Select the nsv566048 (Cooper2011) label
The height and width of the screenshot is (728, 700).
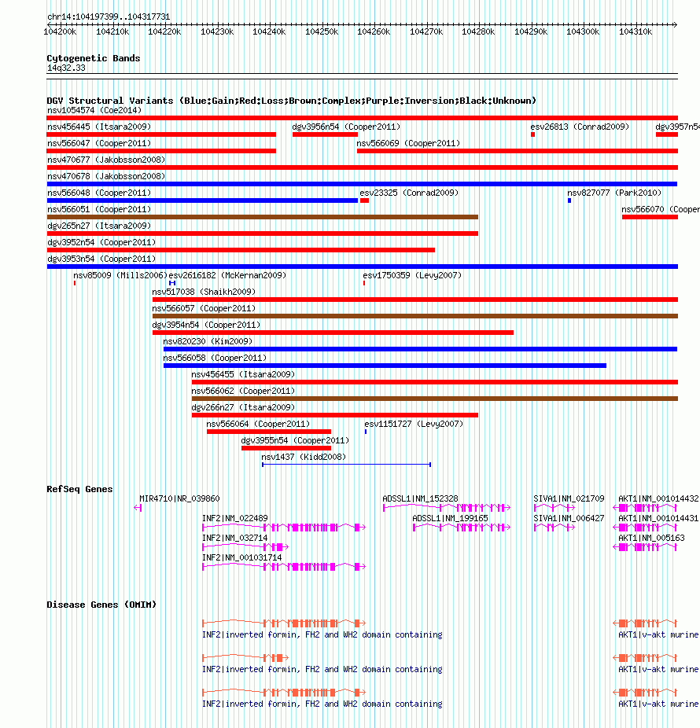pyautogui.click(x=99, y=193)
